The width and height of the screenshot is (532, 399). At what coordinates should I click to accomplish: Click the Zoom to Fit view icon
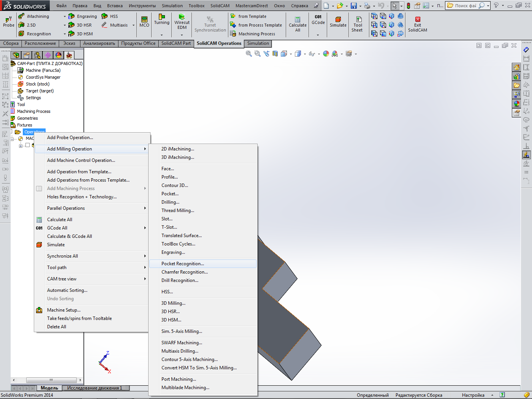coord(249,54)
